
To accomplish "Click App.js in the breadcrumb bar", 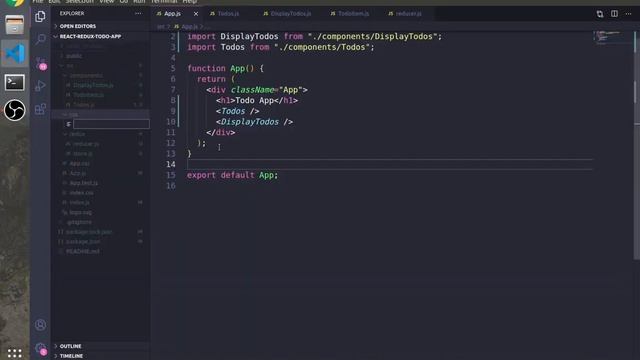I will coord(189,27).
